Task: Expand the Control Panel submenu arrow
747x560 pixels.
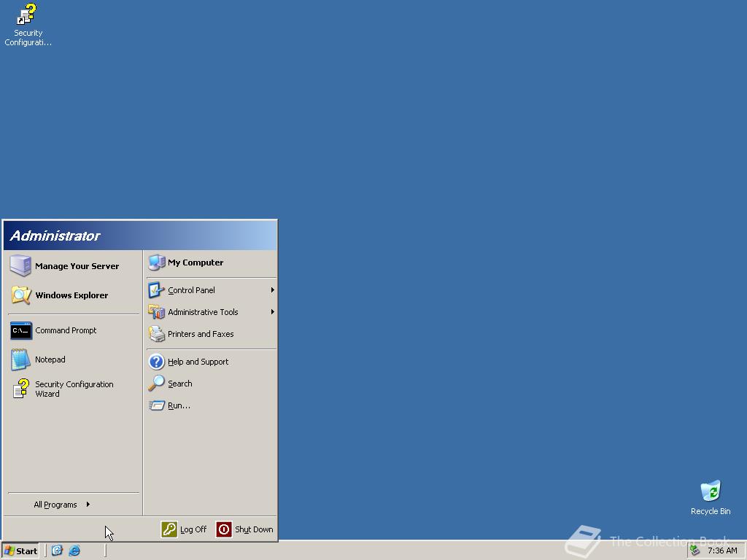Action: [x=273, y=290]
